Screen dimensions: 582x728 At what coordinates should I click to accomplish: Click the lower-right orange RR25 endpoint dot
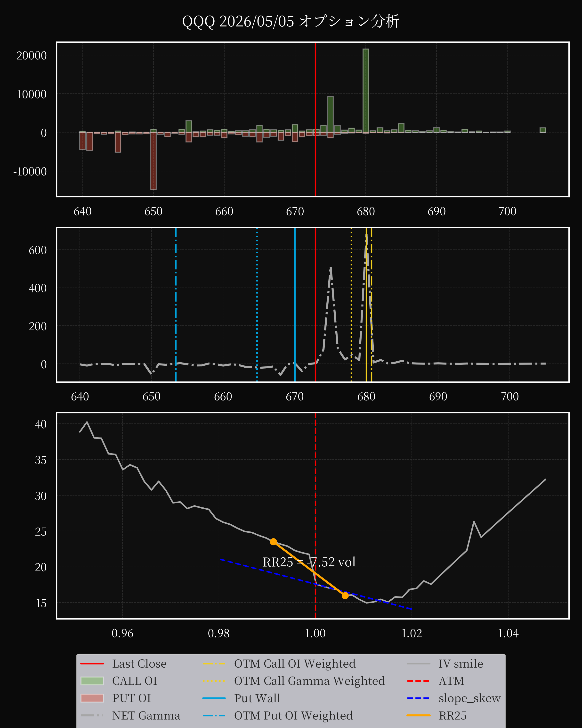pyautogui.click(x=345, y=595)
